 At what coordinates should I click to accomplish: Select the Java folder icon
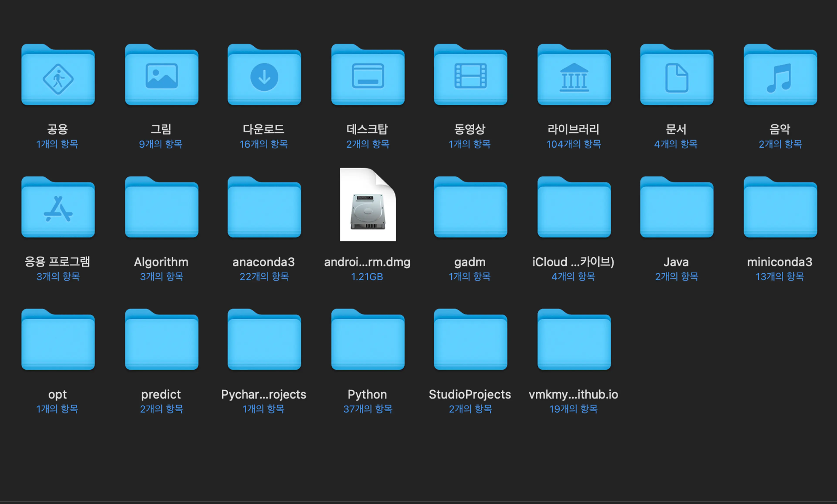tap(677, 207)
